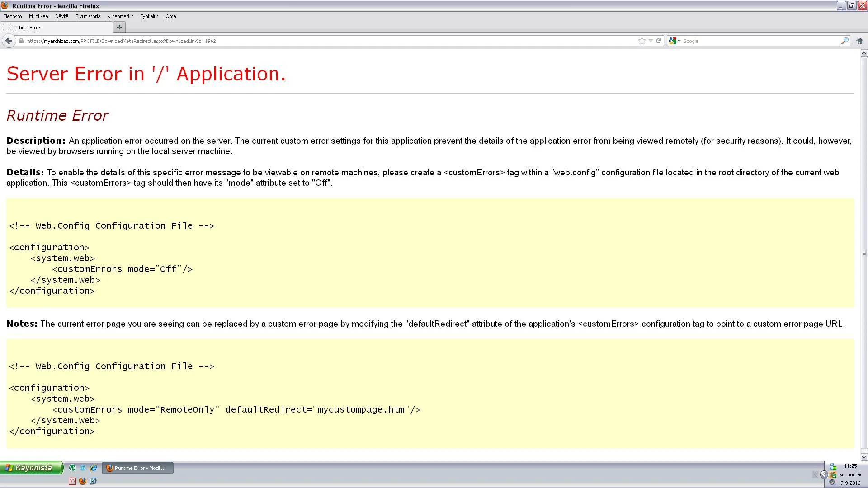This screenshot has height=488, width=868.
Task: Click in the Google search field
Action: click(x=759, y=41)
